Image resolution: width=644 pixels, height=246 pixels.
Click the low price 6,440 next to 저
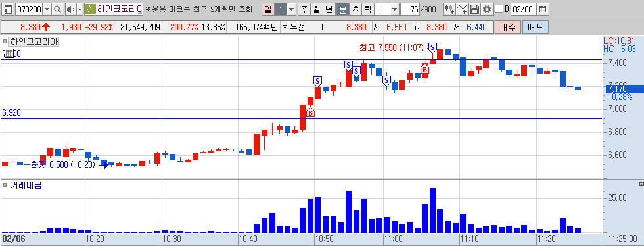tap(476, 28)
